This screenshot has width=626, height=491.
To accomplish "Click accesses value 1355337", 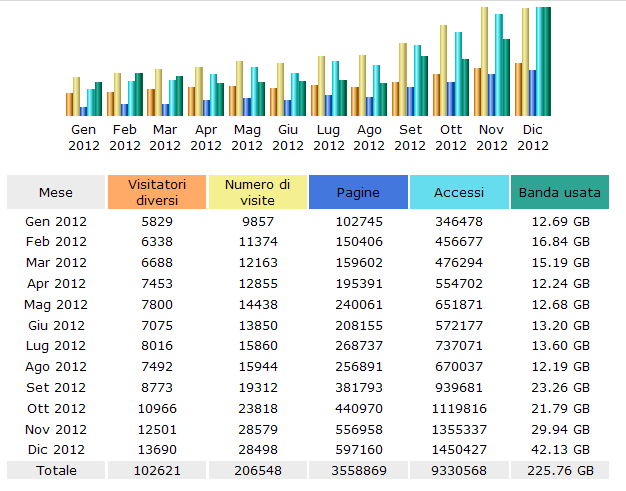I will pyautogui.click(x=459, y=430).
